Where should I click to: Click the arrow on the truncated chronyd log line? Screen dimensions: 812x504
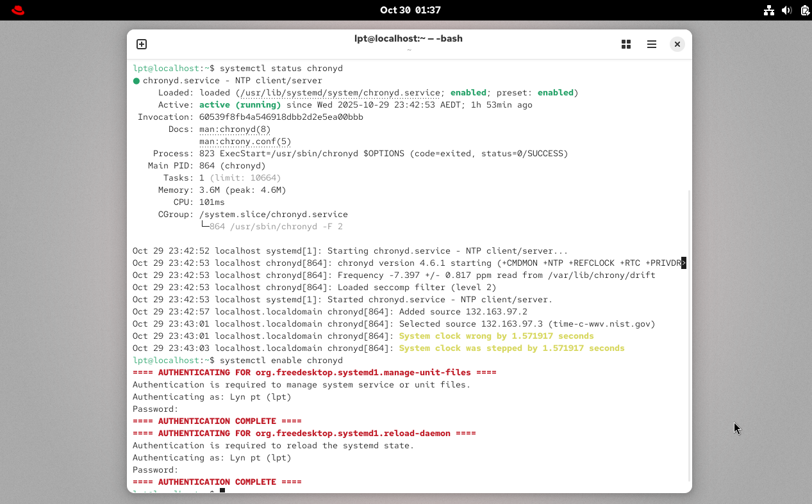pyautogui.click(x=683, y=263)
